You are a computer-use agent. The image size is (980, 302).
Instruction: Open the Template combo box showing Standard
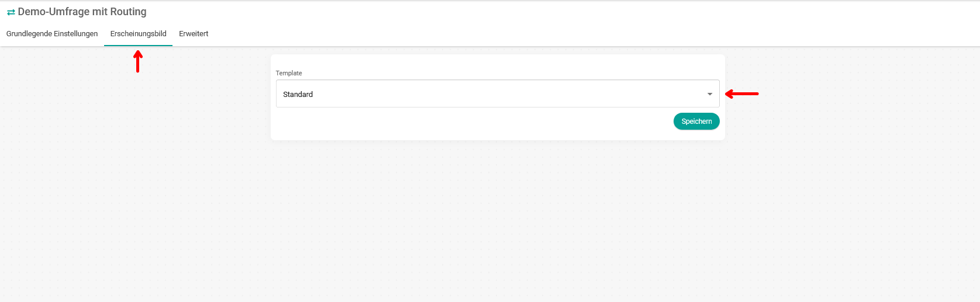pos(497,94)
